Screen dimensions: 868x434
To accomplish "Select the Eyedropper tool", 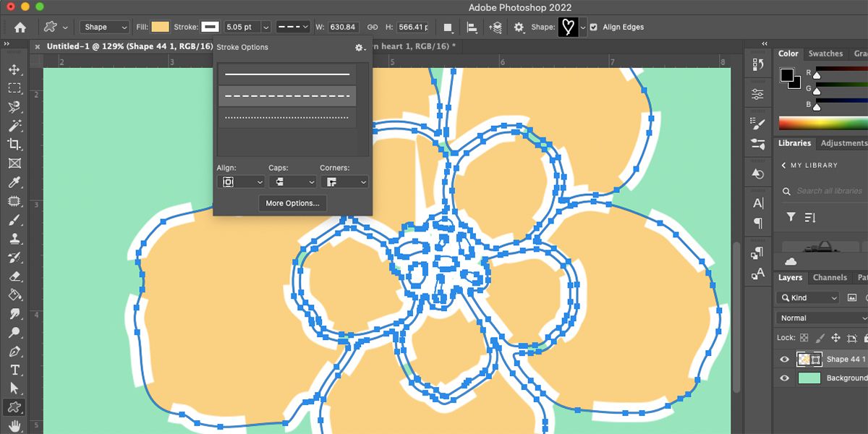I will [14, 182].
